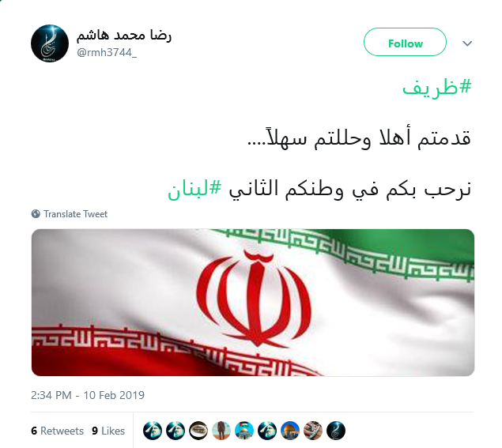Open the Palestinian flag liker avatar
This screenshot has width=502, height=448.
click(x=244, y=431)
